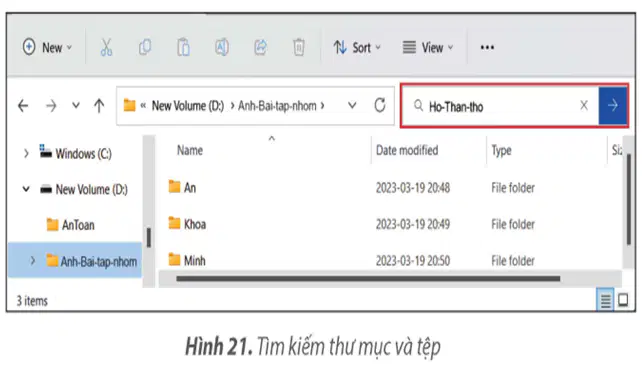Click the Share icon in toolbar
Image resolution: width=642 pixels, height=367 pixels.
coord(260,48)
